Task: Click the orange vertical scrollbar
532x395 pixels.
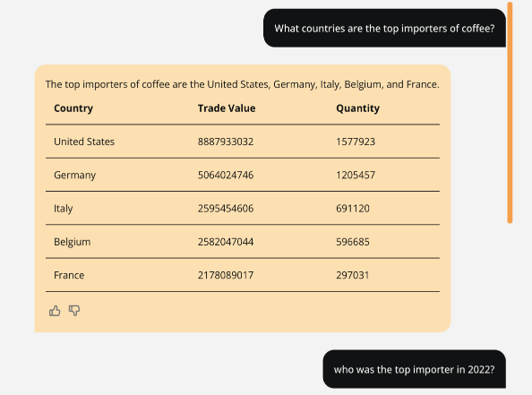Action: (x=510, y=113)
